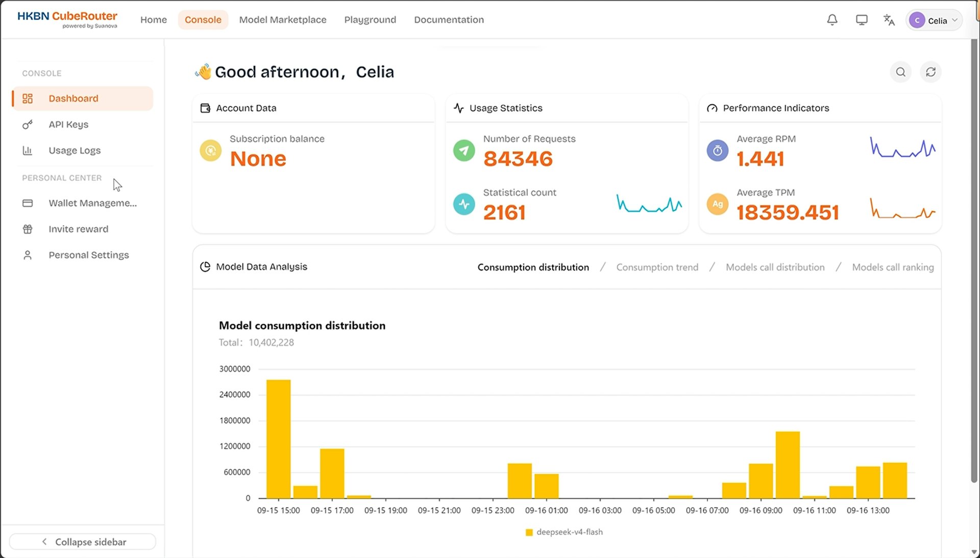Click the dashboard search magnifier icon

901,72
